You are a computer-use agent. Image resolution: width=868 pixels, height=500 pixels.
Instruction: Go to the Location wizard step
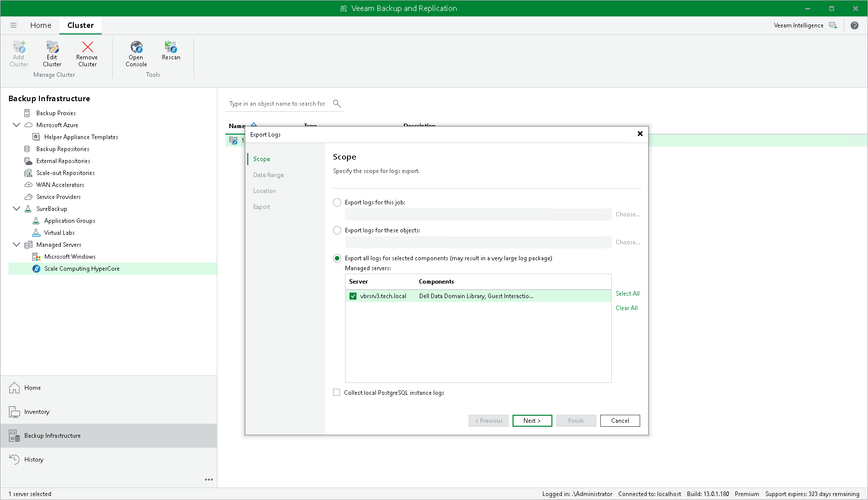point(265,191)
